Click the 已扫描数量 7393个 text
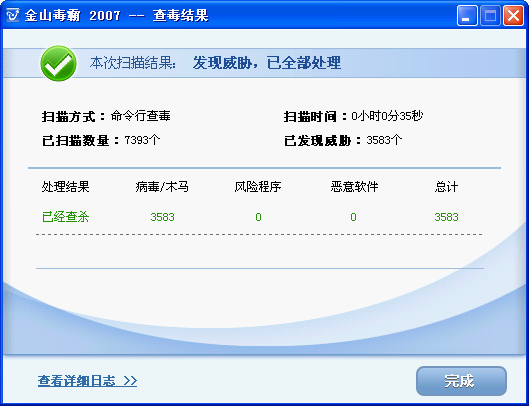The height and width of the screenshot is (409, 532). pyautogui.click(x=101, y=140)
